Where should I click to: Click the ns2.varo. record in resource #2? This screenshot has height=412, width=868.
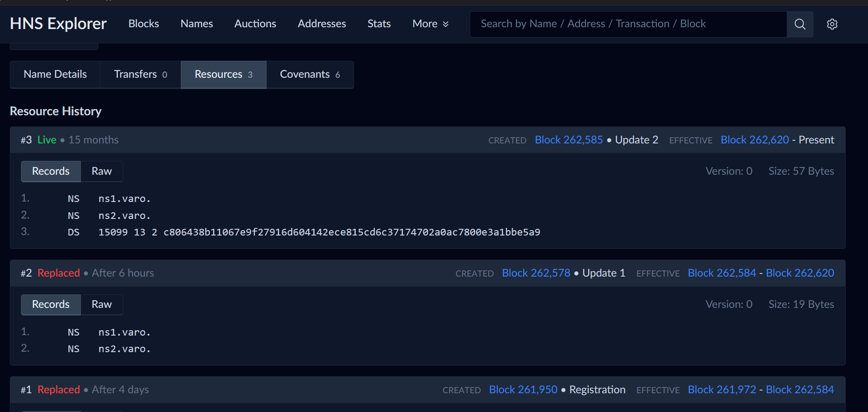(125, 349)
